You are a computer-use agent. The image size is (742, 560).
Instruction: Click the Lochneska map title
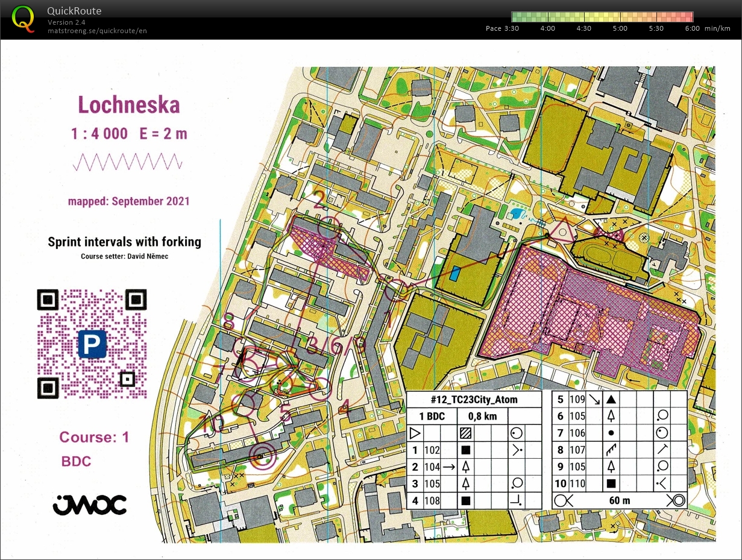pyautogui.click(x=129, y=105)
